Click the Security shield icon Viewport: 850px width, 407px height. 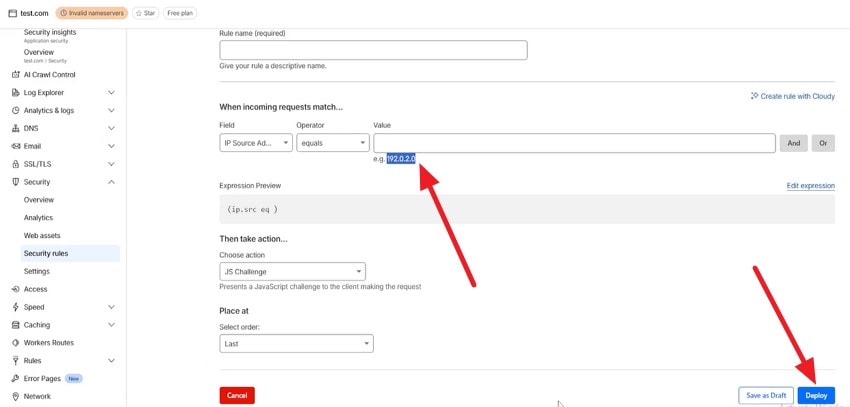pos(15,182)
